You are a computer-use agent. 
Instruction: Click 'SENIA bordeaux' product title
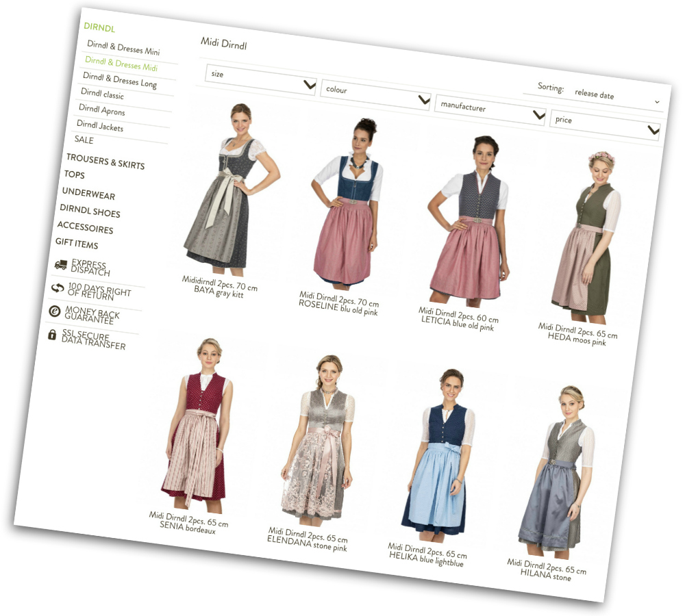pyautogui.click(x=188, y=528)
